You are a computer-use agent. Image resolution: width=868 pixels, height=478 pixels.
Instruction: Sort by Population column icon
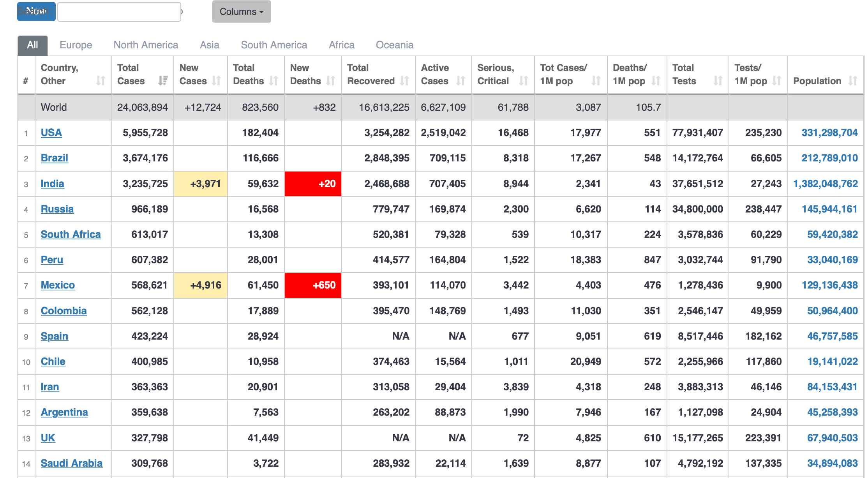click(853, 80)
